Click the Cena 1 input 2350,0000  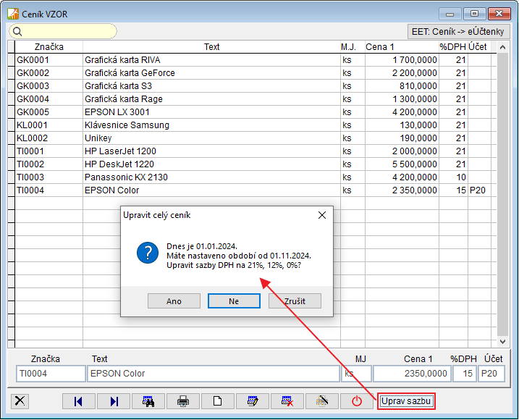coord(412,374)
